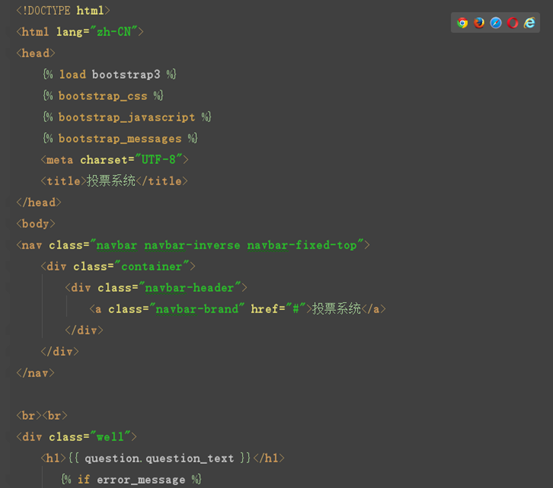The image size is (553, 488).
Task: Open preview in Firefox browser
Action: pos(479,23)
